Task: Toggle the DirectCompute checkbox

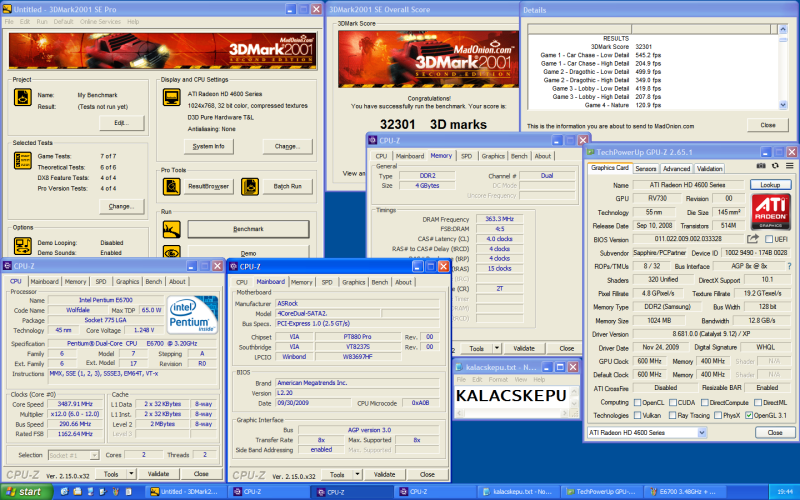Action: (705, 403)
